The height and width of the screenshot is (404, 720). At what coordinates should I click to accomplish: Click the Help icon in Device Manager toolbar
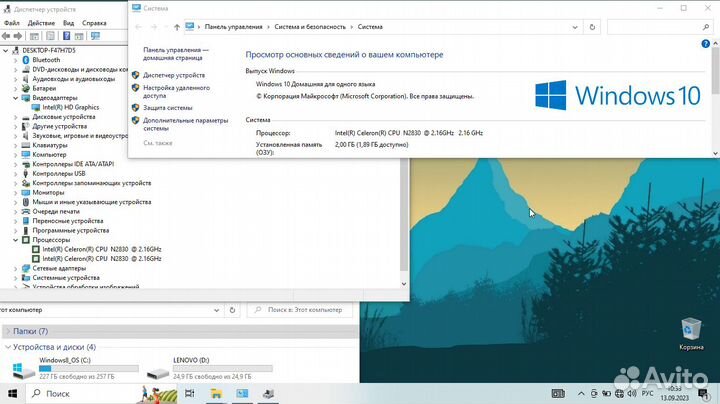point(67,36)
